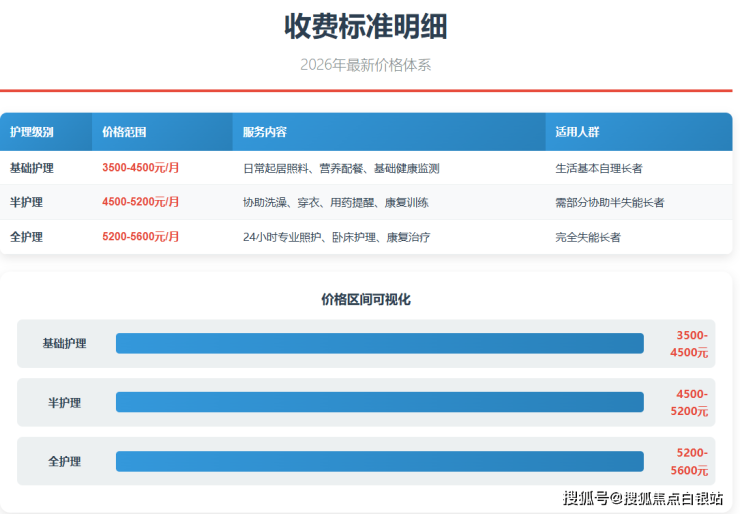Select the 护理级别 column header
The width and height of the screenshot is (740, 514).
(x=32, y=132)
